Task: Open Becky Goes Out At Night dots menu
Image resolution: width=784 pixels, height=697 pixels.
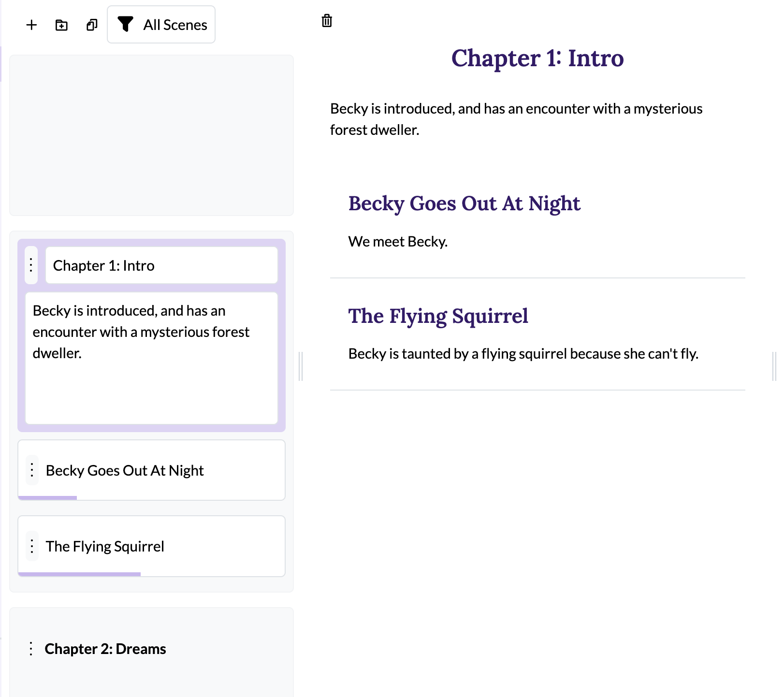Action: [x=32, y=470]
